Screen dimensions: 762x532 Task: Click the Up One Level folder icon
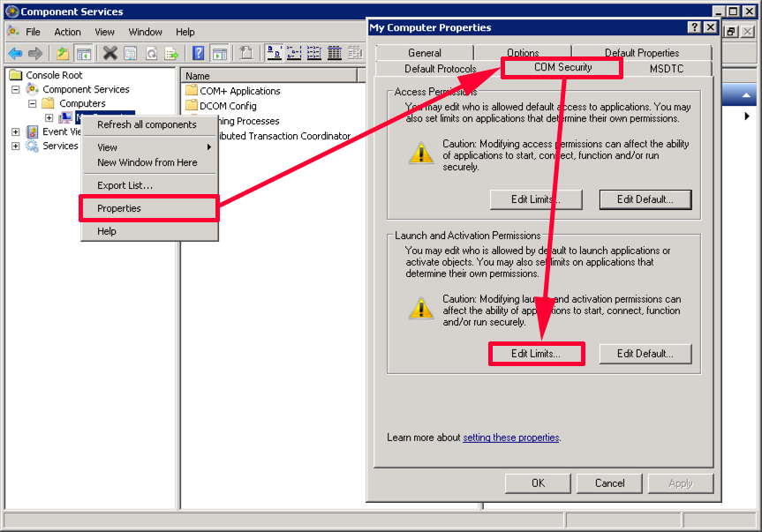pos(62,53)
